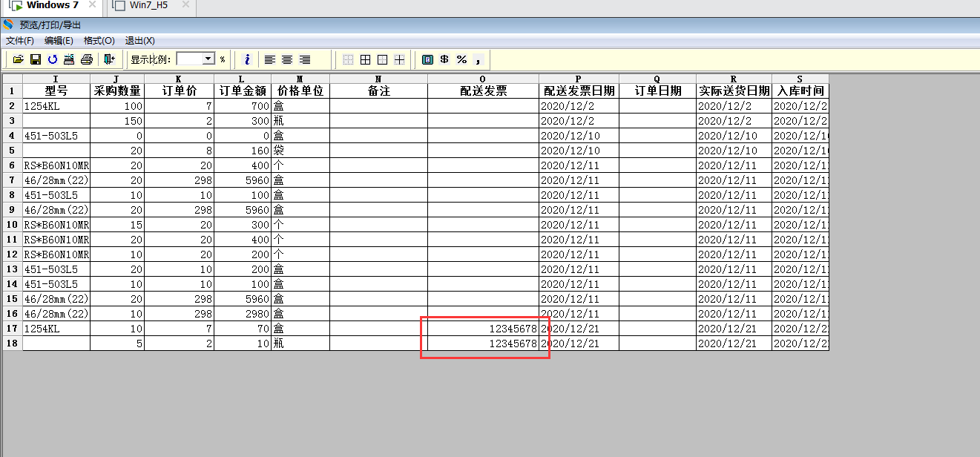
Task: Click the save floppy disk icon
Action: (36, 59)
